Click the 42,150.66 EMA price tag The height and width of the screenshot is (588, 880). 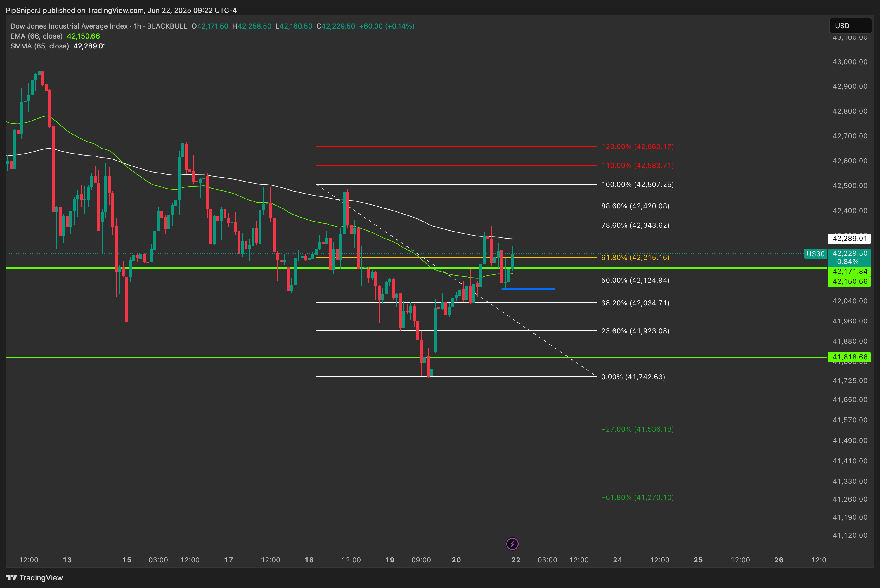pos(850,281)
